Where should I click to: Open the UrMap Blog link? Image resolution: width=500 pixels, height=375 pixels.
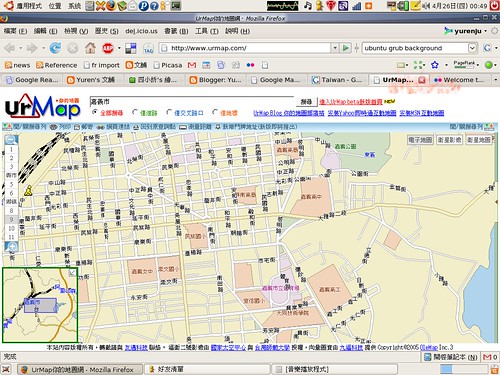tap(289, 113)
